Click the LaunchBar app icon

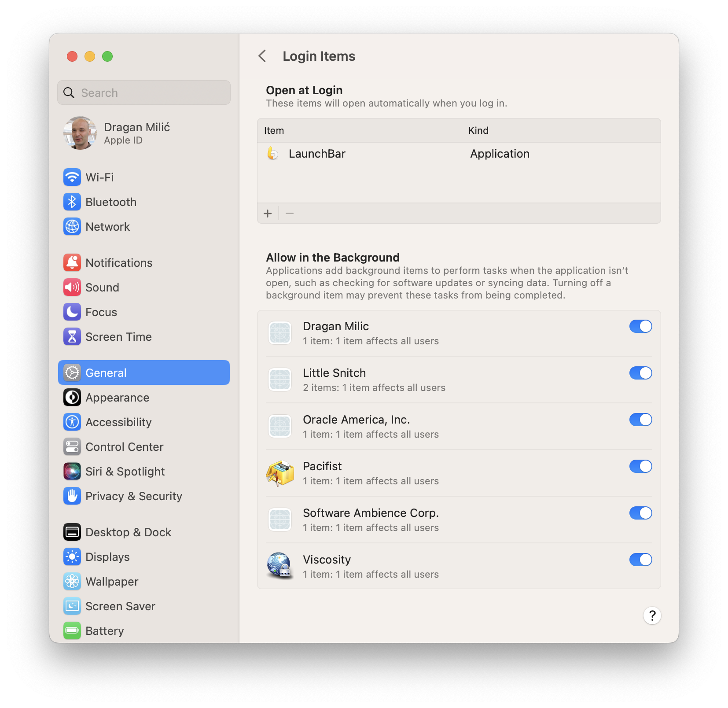(273, 154)
